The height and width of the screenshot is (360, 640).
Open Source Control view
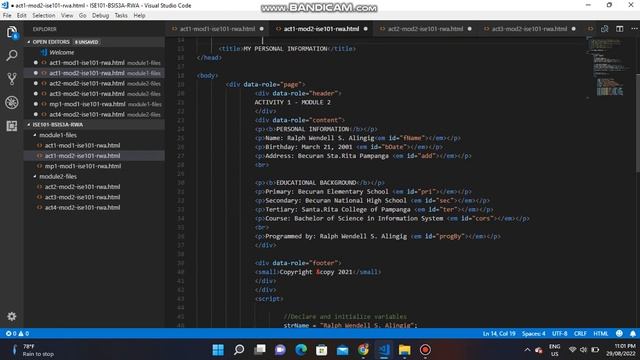tap(12, 79)
